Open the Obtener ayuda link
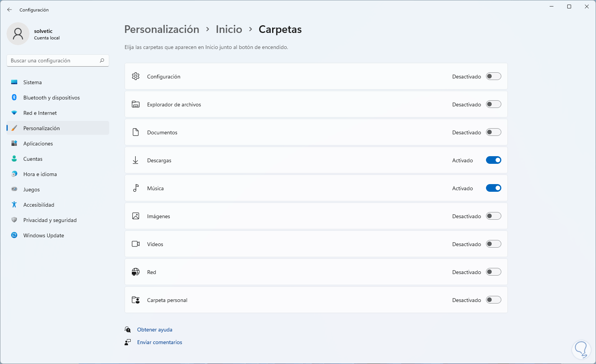Image resolution: width=596 pixels, height=364 pixels. [x=155, y=330]
